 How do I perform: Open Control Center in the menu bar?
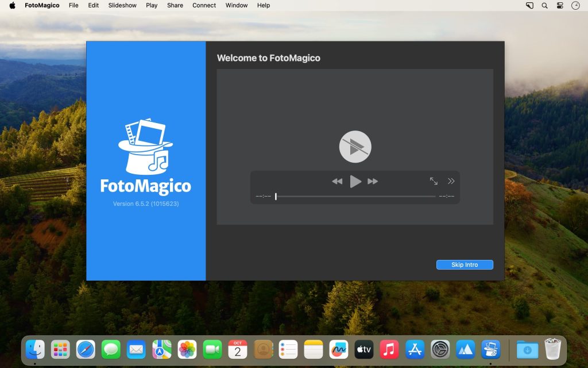click(560, 5)
